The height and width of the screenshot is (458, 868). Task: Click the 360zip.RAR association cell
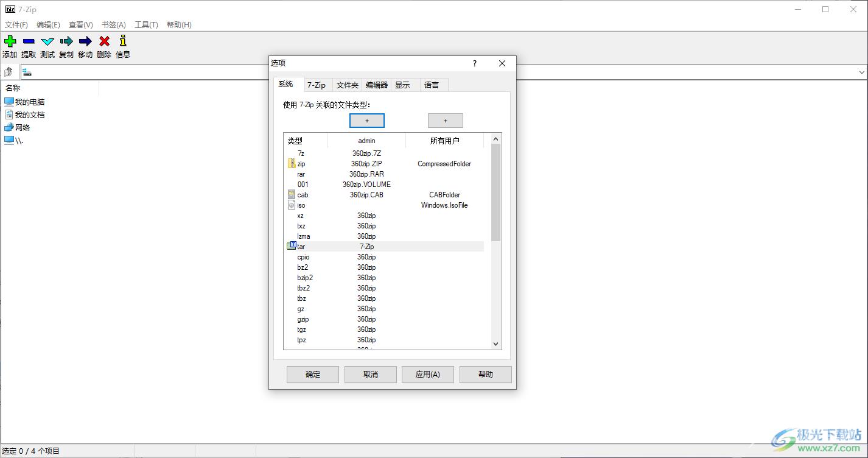366,174
